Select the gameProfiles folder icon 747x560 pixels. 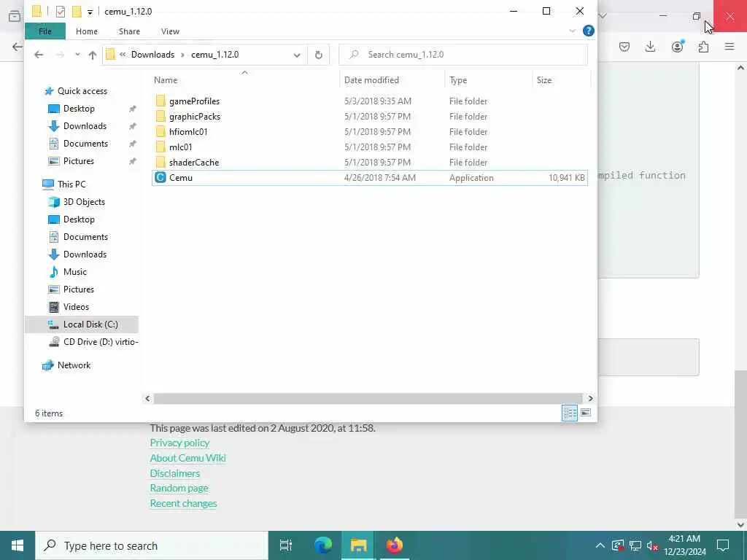pos(160,101)
